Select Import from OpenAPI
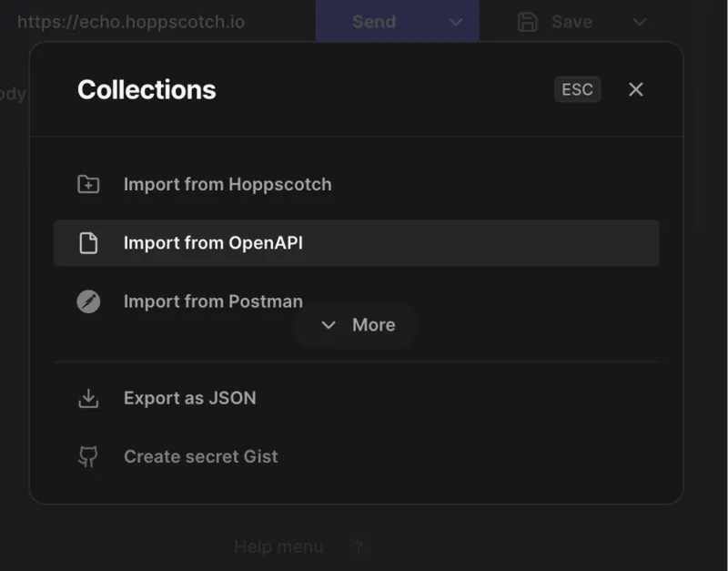 pos(212,242)
